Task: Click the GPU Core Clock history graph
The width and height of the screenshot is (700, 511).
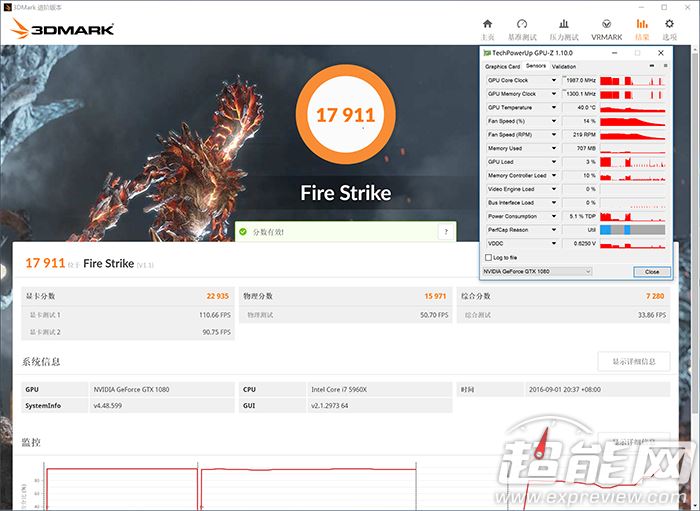Action: click(x=633, y=80)
